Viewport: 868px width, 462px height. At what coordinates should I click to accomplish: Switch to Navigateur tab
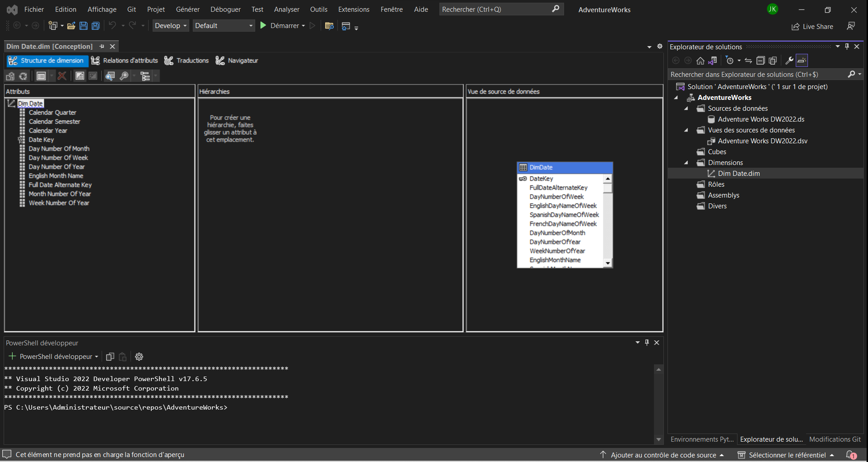(x=237, y=61)
